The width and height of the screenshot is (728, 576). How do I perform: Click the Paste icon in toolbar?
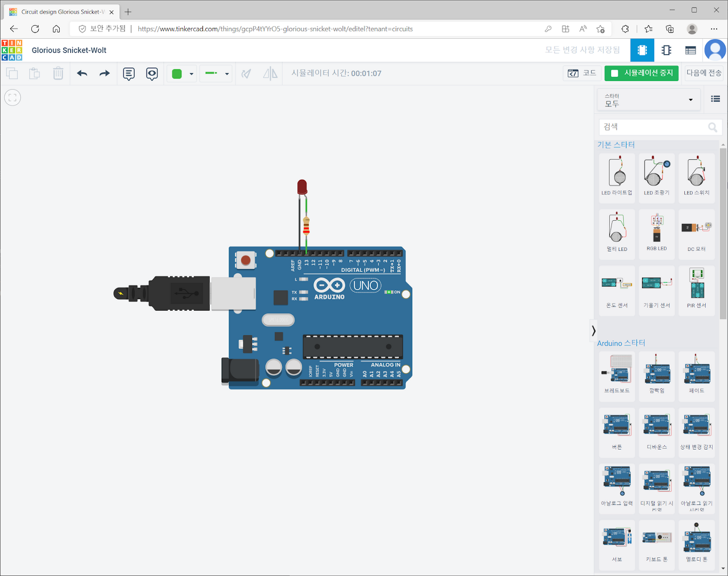[x=35, y=73]
